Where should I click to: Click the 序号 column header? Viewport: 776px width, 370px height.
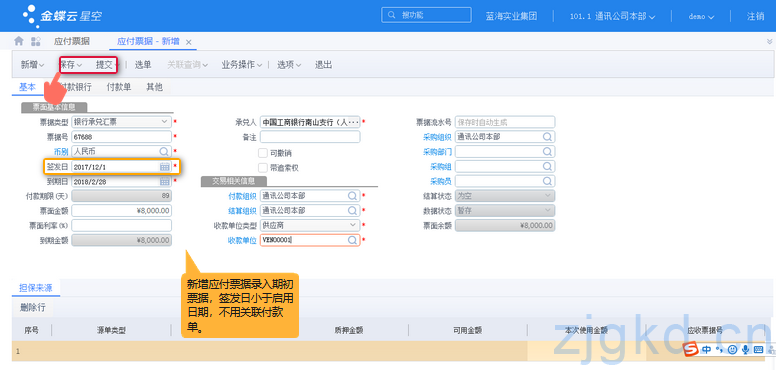[32, 330]
